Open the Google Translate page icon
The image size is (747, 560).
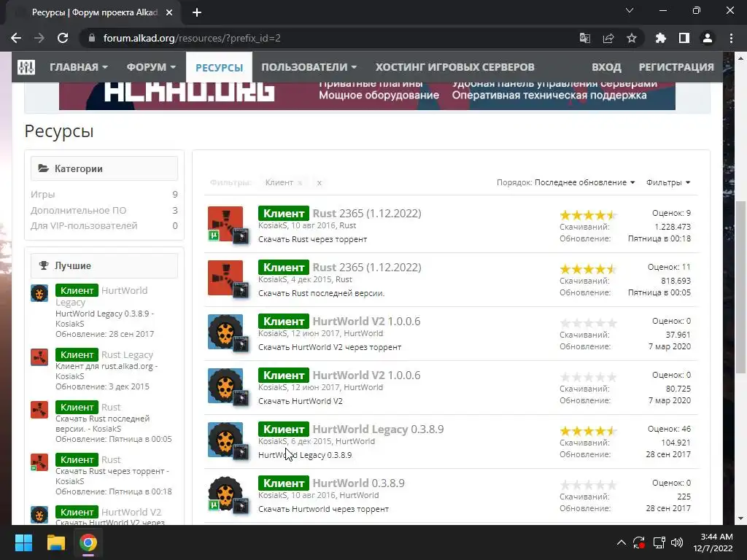[x=584, y=38]
